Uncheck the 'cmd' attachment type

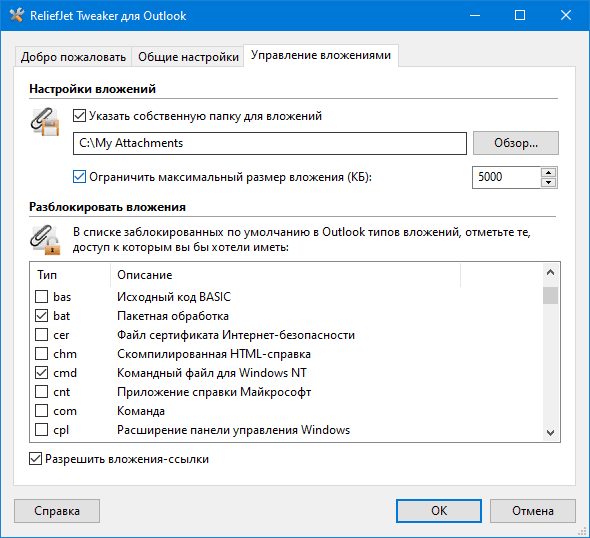point(41,372)
